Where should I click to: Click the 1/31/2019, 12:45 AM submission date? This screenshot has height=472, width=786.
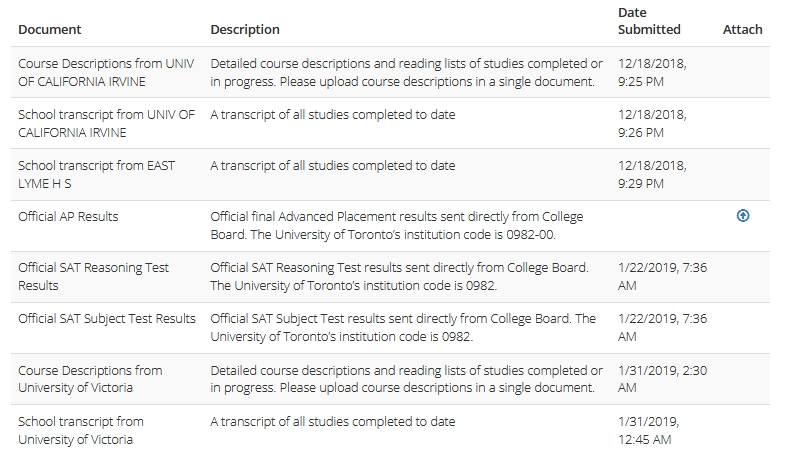[652, 430]
